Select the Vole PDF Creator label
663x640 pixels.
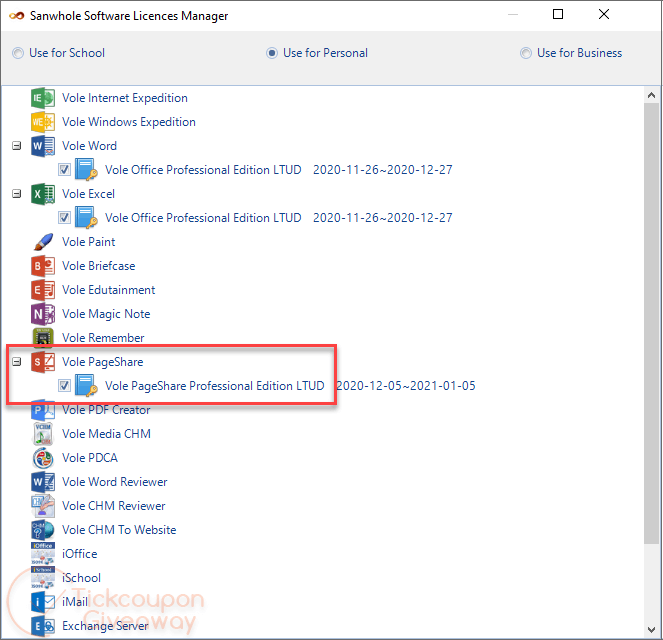pos(106,410)
